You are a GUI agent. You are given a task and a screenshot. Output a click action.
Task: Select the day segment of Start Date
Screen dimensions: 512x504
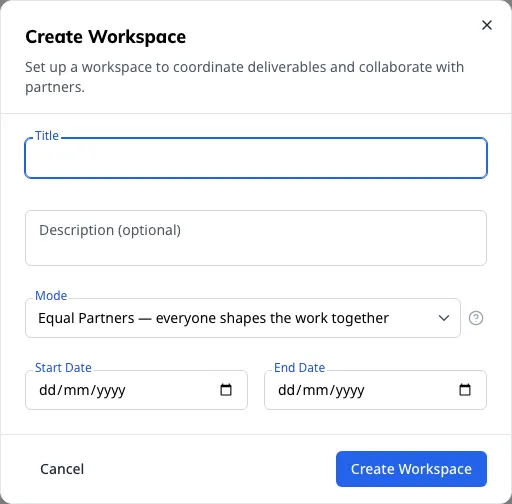pos(47,390)
